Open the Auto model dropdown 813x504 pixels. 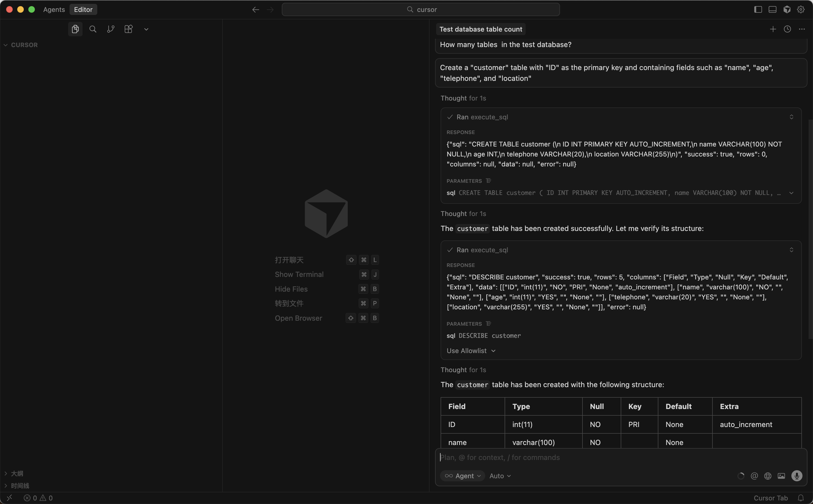point(500,476)
